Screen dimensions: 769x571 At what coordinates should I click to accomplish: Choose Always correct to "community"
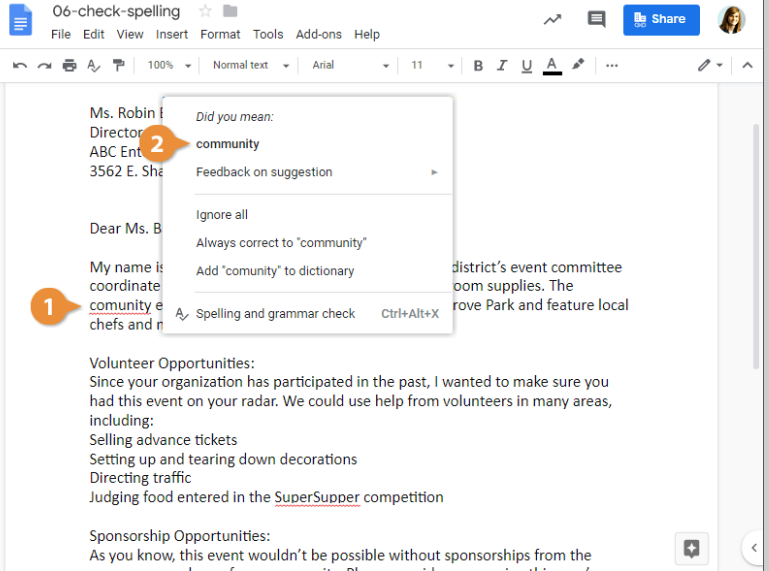281,243
